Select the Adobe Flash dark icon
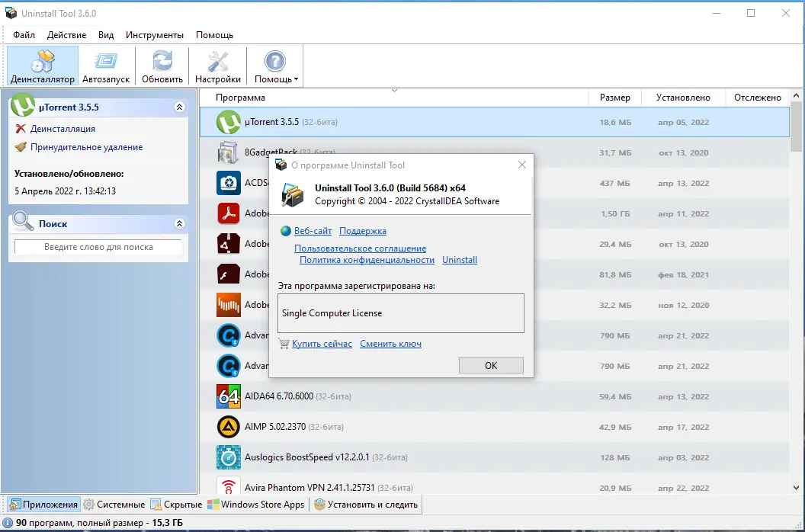 point(229,274)
